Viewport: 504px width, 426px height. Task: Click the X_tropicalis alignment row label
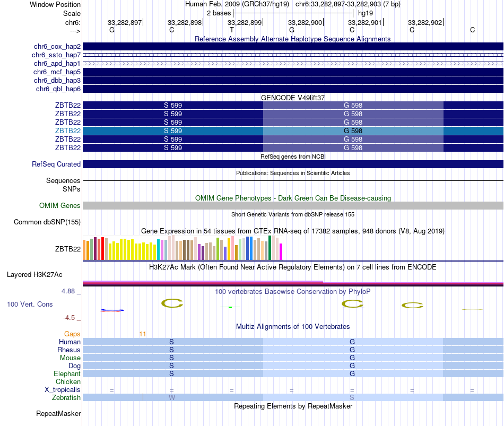point(63,390)
